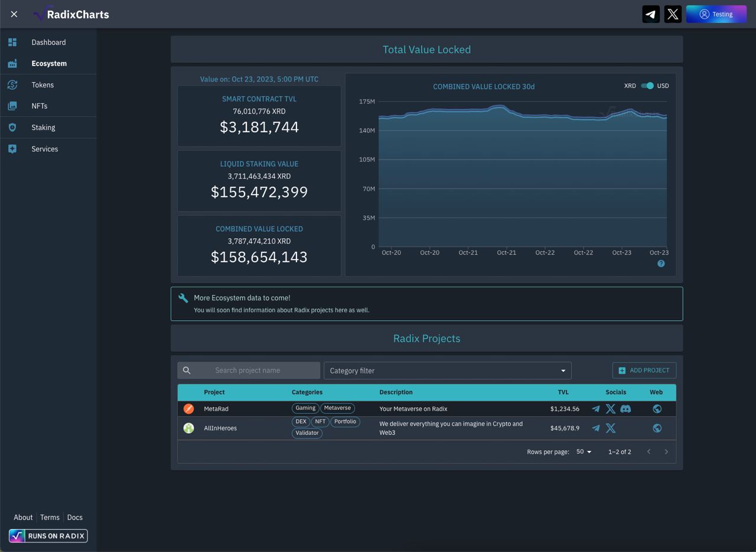Click the Gaming category tag
This screenshot has height=552, width=756.
coord(305,408)
